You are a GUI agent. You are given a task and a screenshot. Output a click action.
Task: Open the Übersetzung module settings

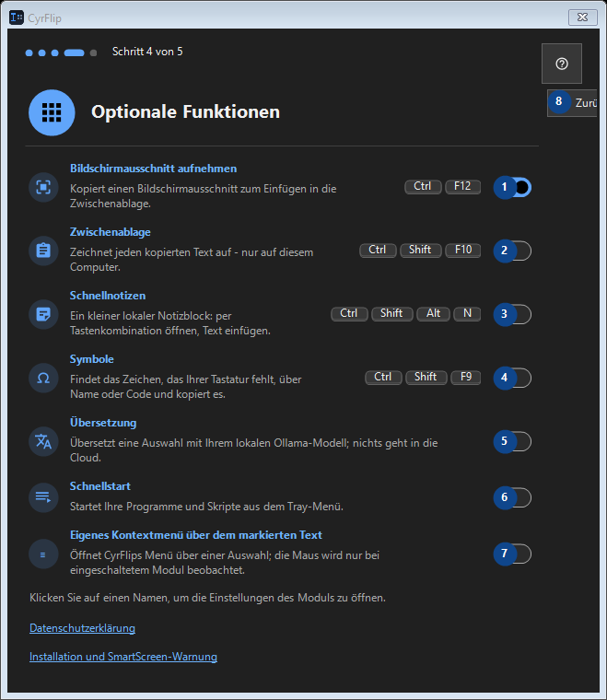click(103, 423)
